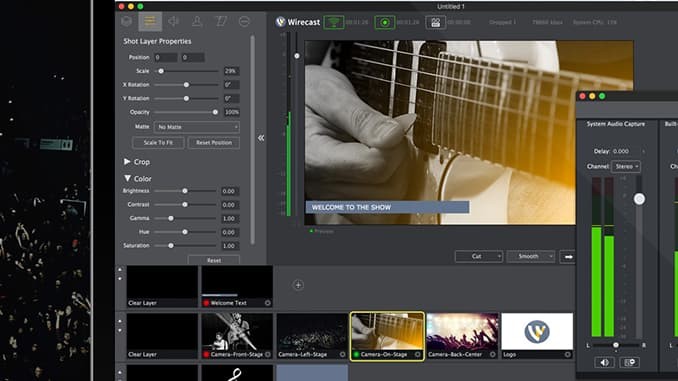Collapse the Color section

[127, 178]
